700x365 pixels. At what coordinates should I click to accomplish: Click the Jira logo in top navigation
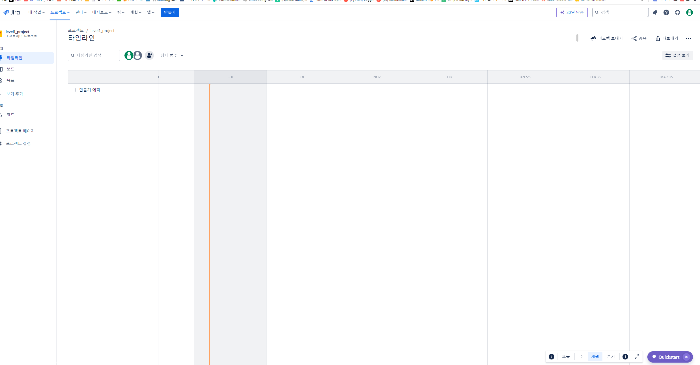coord(12,12)
